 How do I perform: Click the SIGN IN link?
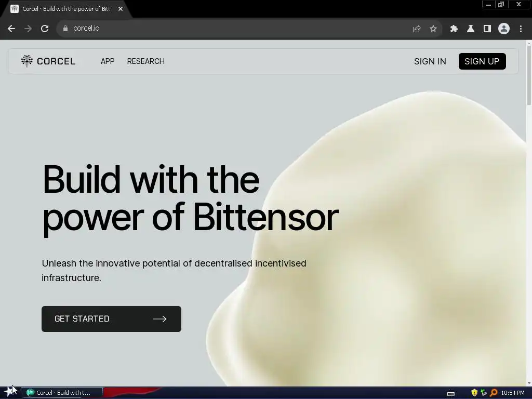pos(430,61)
